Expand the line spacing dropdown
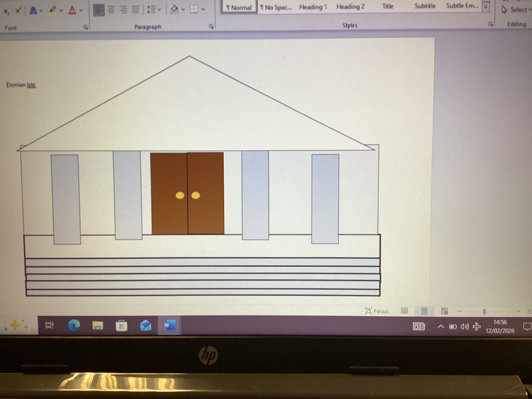 point(159,10)
